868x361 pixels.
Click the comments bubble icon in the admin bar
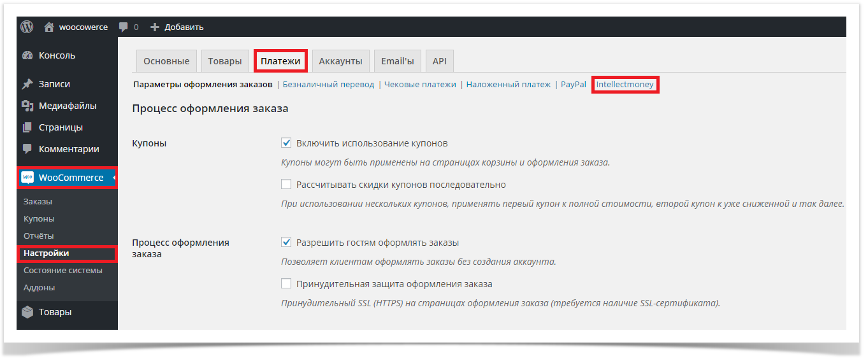coord(124,27)
